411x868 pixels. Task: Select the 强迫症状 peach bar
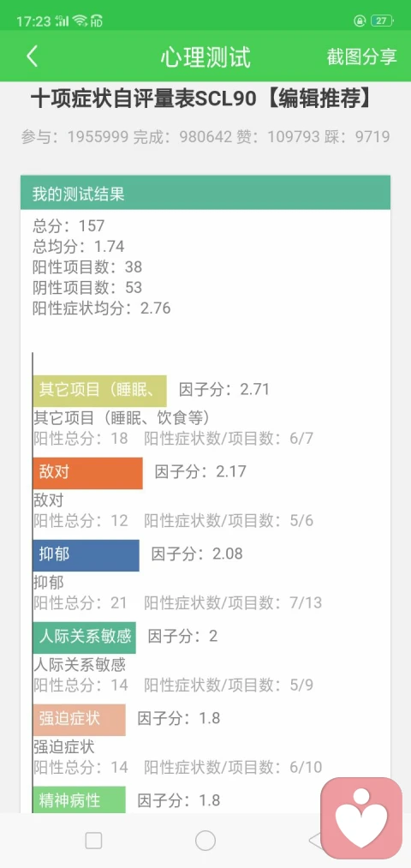(x=79, y=720)
